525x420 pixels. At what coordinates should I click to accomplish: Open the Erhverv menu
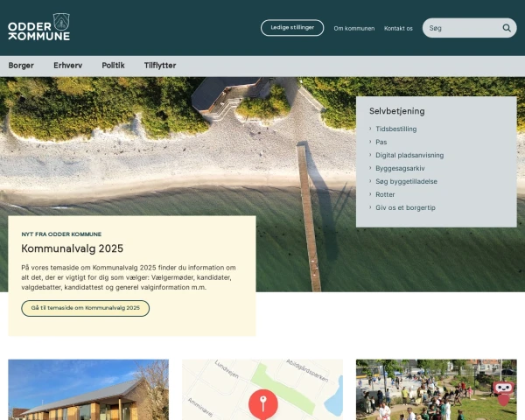pos(68,66)
